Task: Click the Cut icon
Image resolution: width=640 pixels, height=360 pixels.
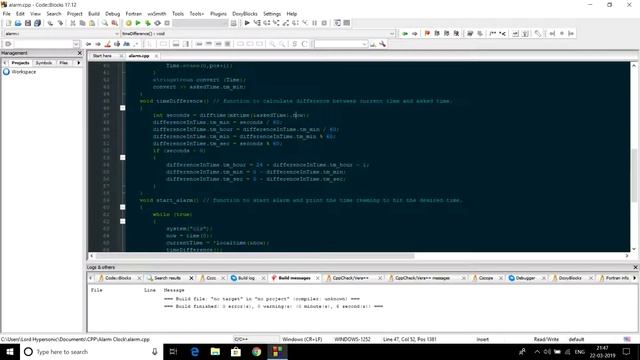Action: [73, 23]
